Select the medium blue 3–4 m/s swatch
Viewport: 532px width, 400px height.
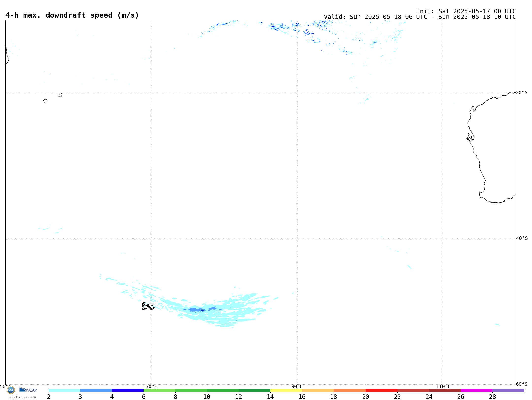pyautogui.click(x=96, y=390)
